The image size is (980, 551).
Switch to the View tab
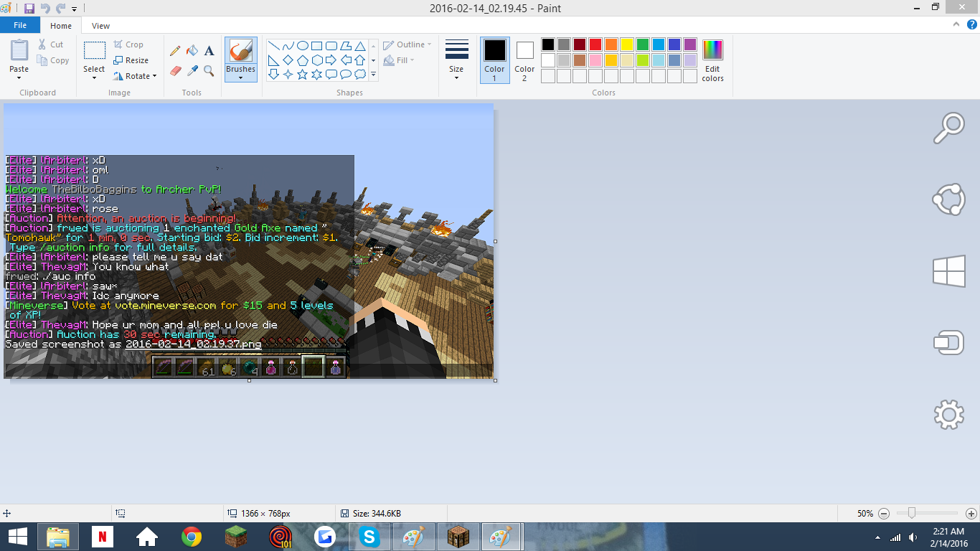(101, 26)
